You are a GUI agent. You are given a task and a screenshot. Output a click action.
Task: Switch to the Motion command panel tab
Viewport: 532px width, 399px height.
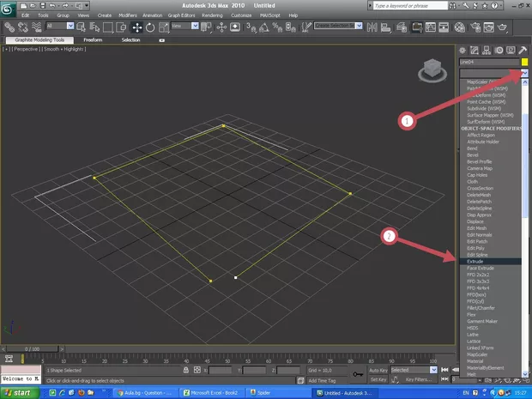(499, 51)
